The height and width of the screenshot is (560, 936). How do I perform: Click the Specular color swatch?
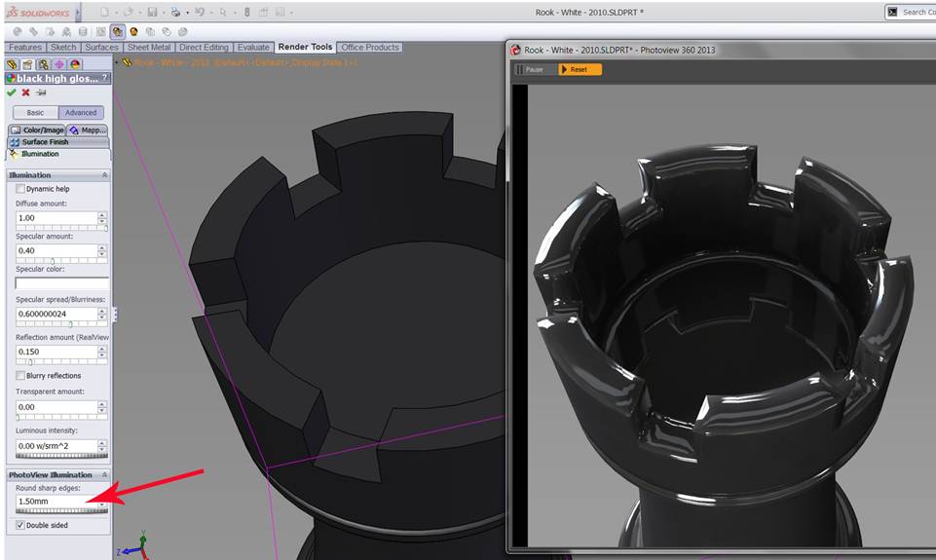tap(60, 283)
